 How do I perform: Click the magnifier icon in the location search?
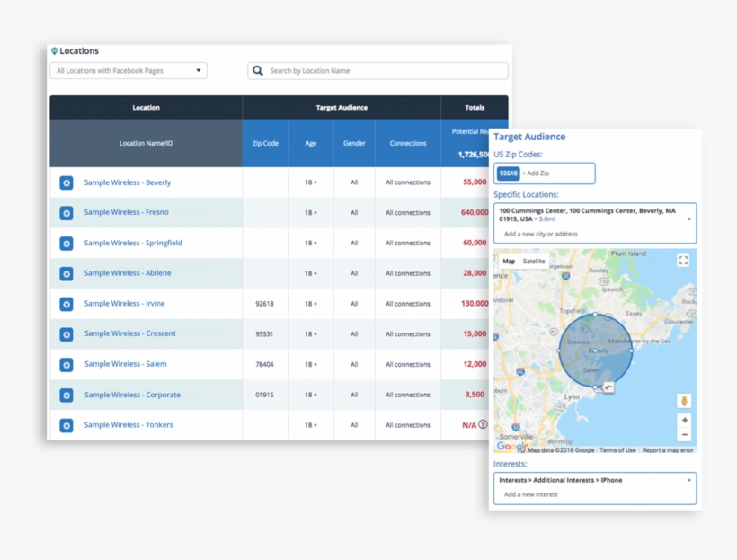(258, 71)
